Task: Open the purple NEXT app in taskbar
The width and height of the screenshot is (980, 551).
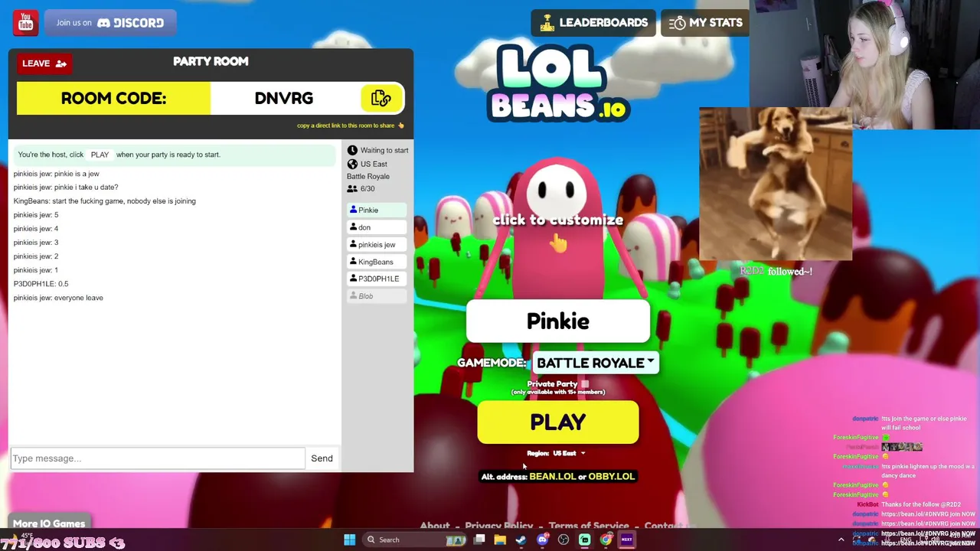Action: click(627, 540)
